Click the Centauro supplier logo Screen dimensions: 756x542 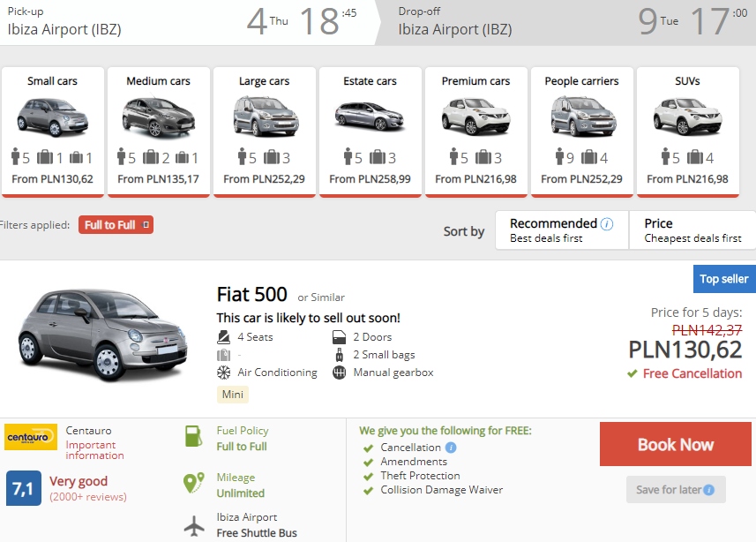click(x=31, y=438)
